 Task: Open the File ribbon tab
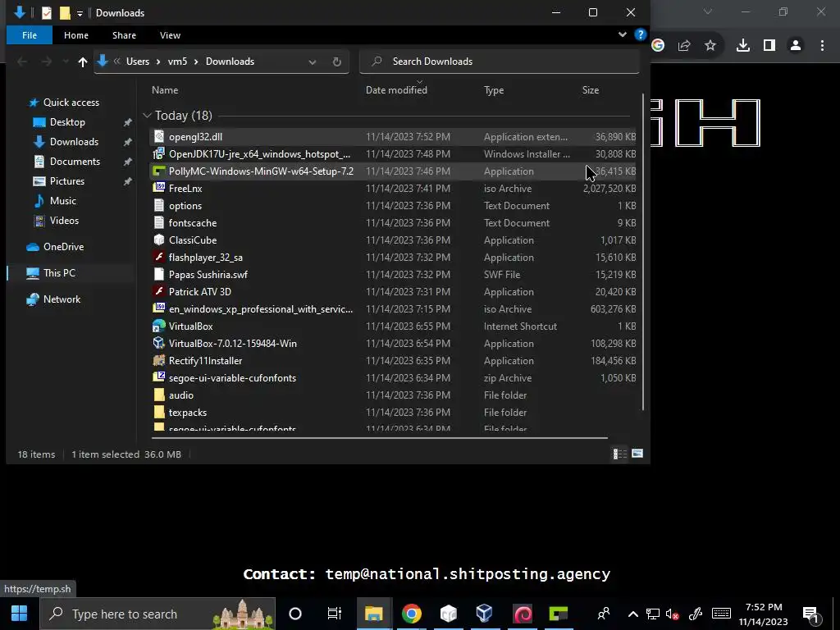click(30, 35)
